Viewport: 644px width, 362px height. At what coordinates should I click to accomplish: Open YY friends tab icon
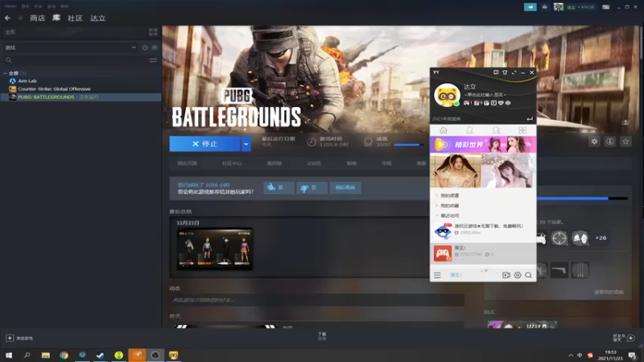(469, 130)
